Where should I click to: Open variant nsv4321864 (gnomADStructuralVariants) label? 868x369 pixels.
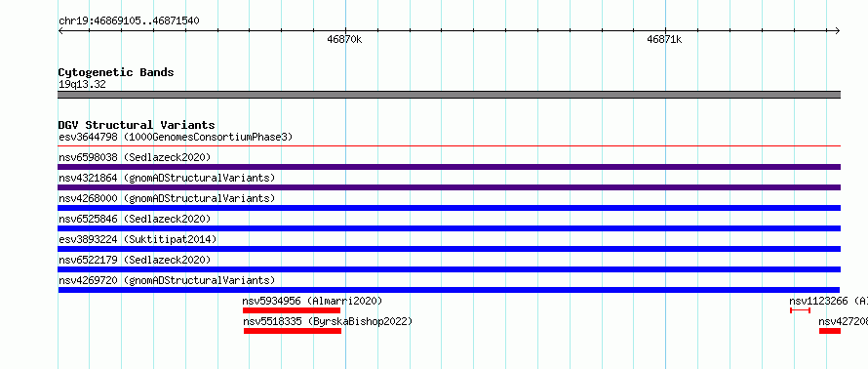tap(167, 178)
